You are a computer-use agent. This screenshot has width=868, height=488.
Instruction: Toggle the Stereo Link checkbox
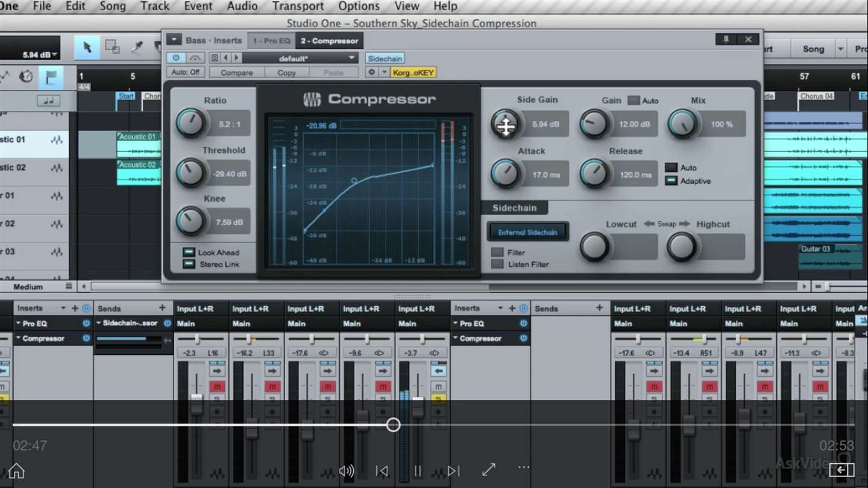pos(189,264)
